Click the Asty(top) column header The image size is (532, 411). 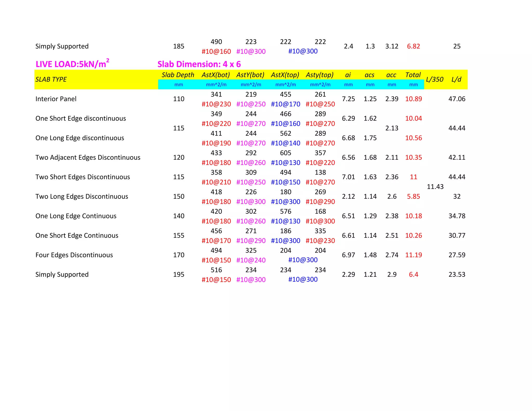[x=320, y=75]
